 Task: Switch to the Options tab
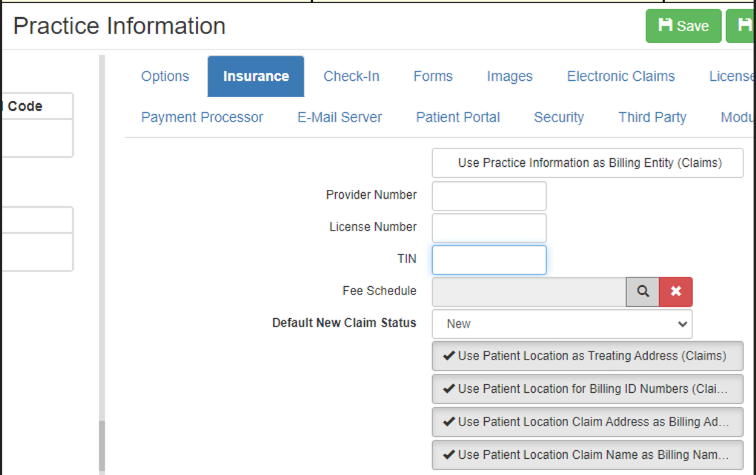(165, 76)
